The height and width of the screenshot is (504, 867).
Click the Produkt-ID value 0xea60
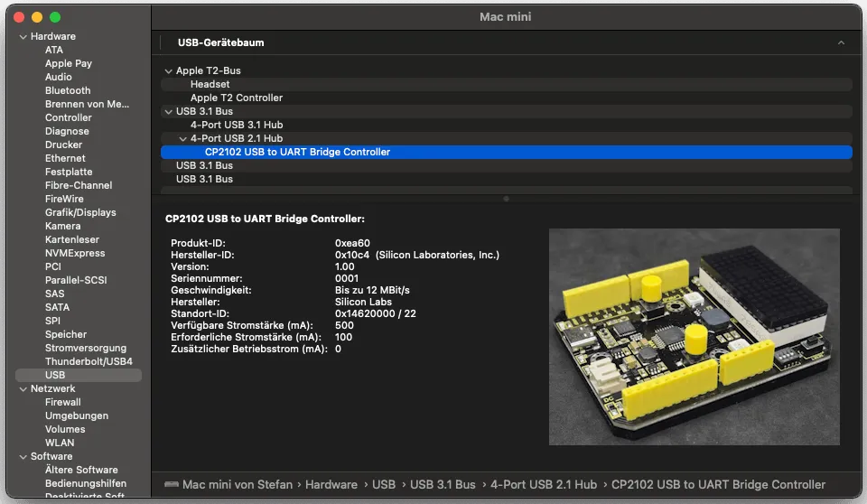(x=352, y=244)
